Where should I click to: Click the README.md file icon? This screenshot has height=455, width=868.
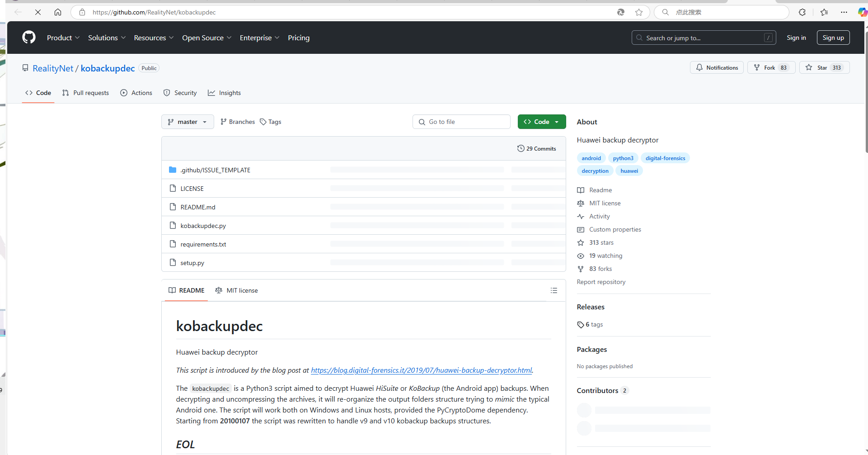tap(173, 207)
